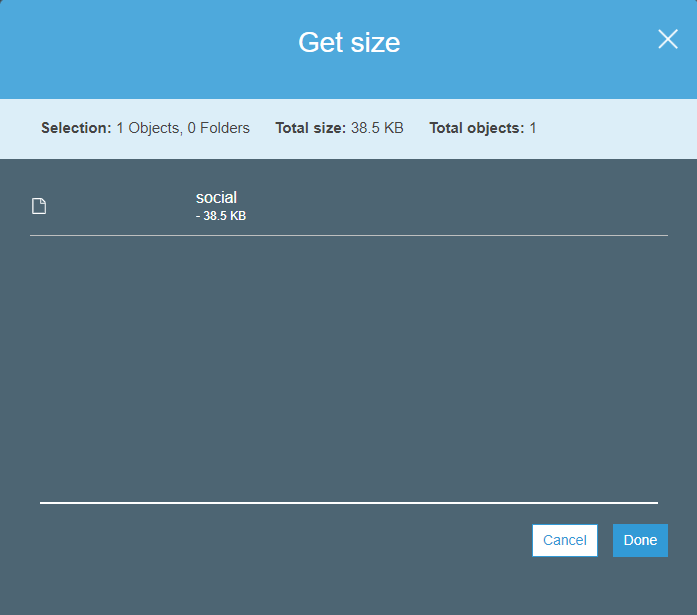
Task: Click the file icon beside social
Action: (39, 206)
